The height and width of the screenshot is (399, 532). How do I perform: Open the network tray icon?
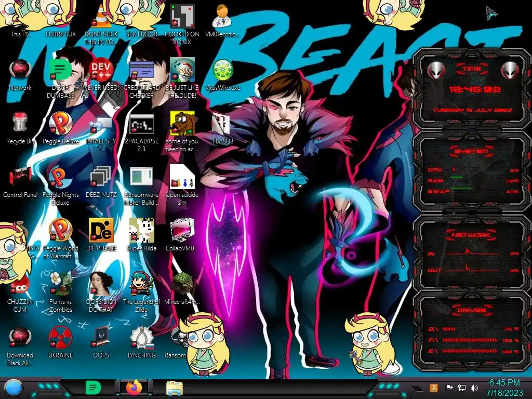pos(462,388)
